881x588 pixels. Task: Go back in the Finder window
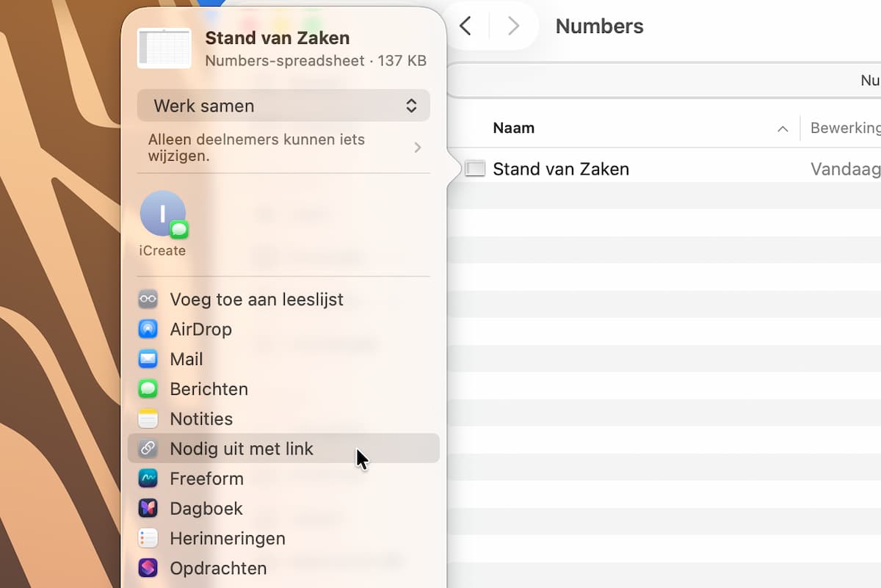point(465,26)
